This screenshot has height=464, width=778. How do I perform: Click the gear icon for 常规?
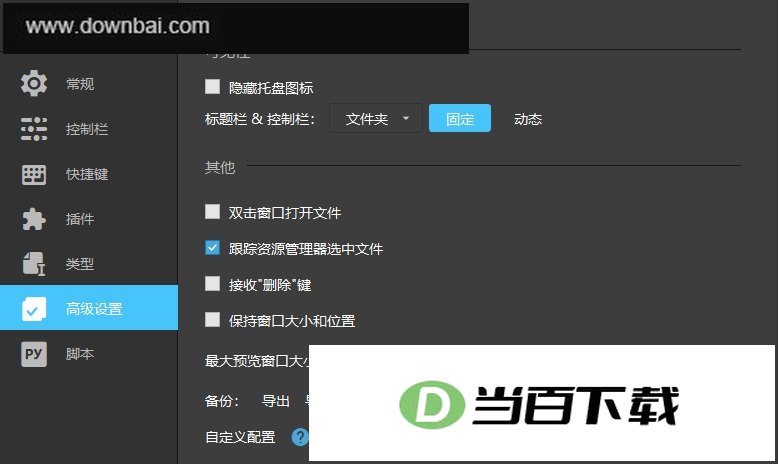point(34,83)
